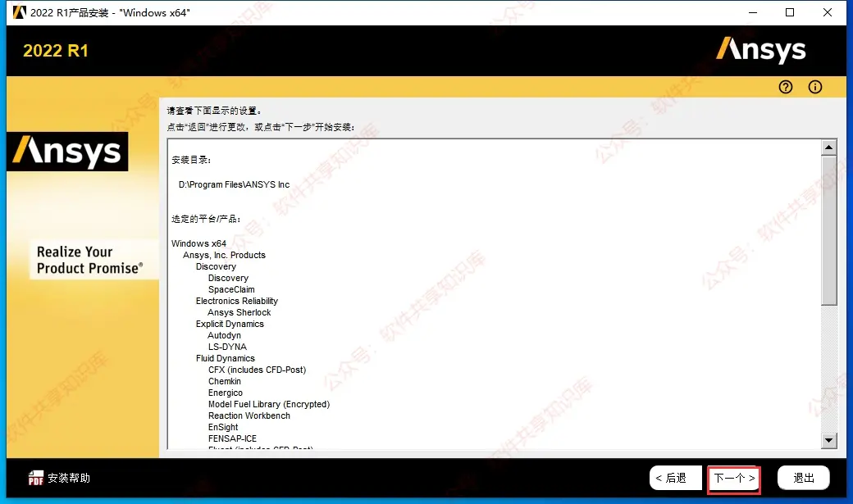The height and width of the screenshot is (504, 853).
Task: Click the vertical scrollbar thumb
Action: [828, 230]
